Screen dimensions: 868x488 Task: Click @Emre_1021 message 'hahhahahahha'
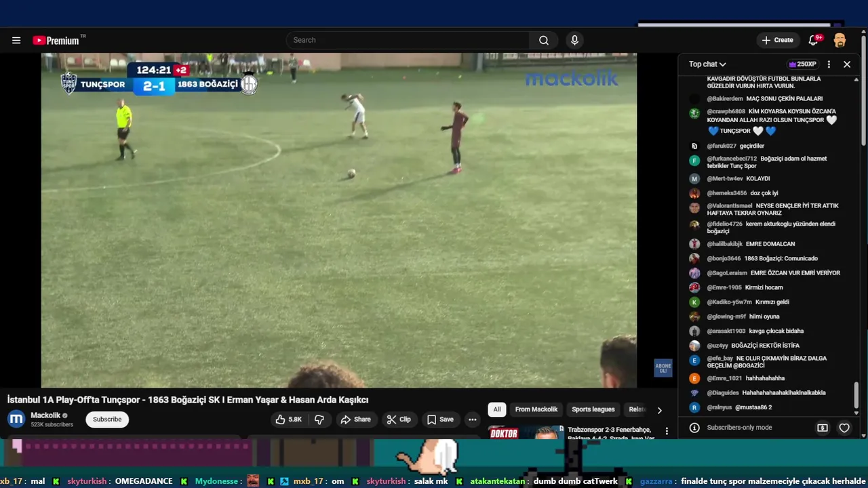pyautogui.click(x=766, y=378)
